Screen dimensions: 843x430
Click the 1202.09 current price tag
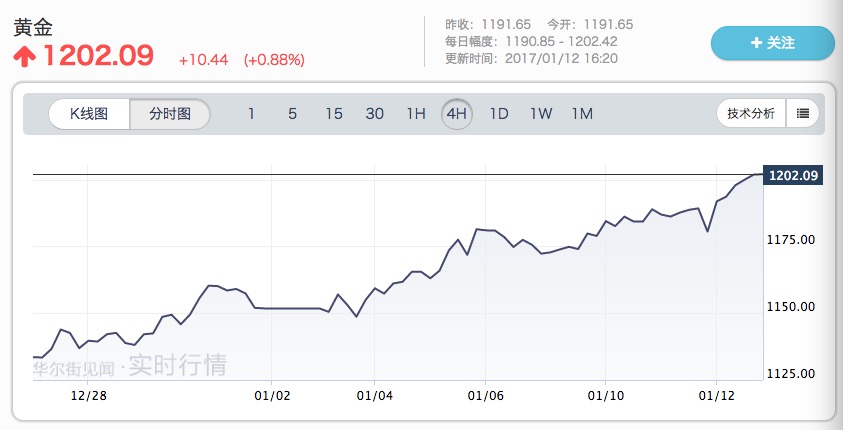coord(792,176)
